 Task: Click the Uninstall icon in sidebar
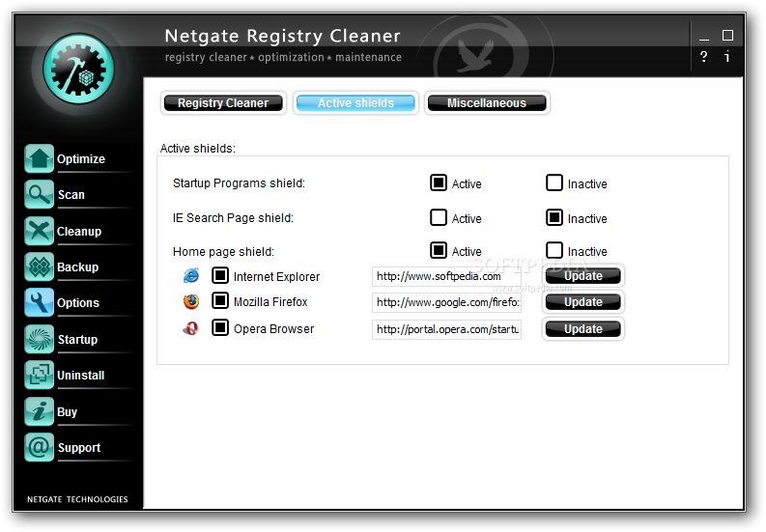(x=39, y=375)
